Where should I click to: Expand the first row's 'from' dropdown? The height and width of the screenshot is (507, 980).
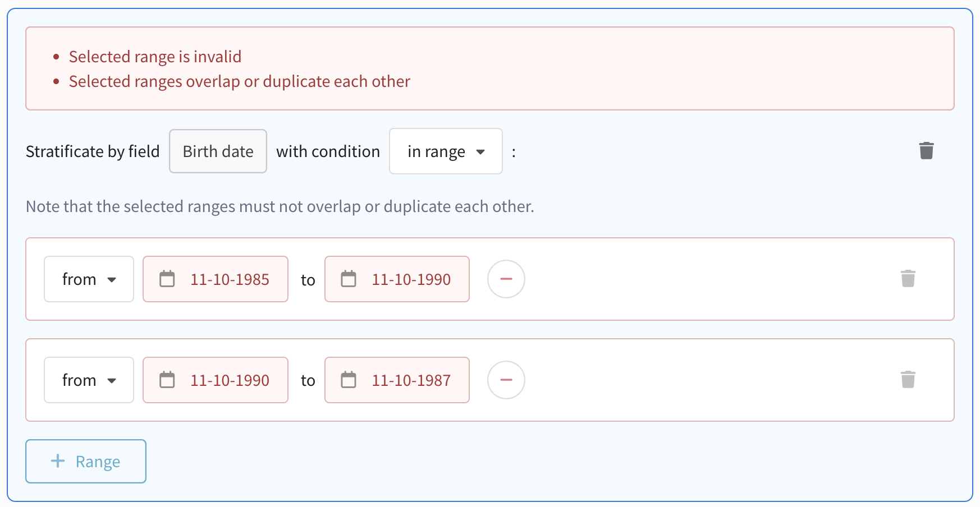click(x=89, y=279)
